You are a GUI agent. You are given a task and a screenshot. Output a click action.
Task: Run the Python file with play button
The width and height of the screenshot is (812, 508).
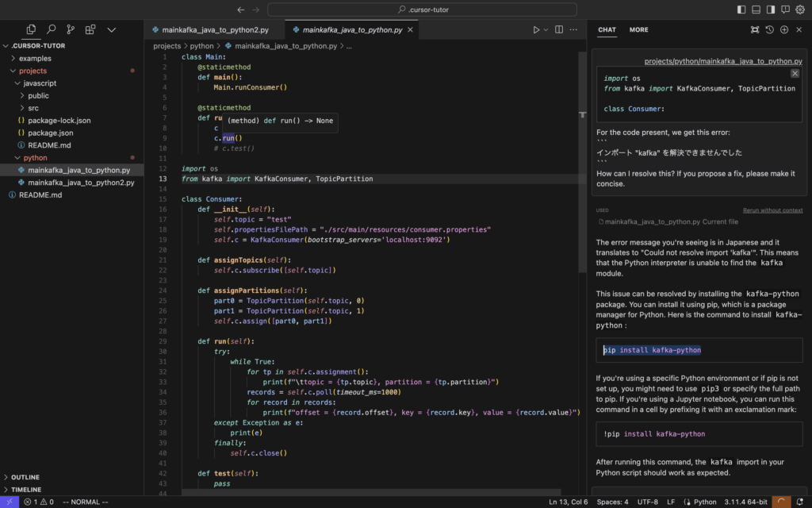(537, 29)
